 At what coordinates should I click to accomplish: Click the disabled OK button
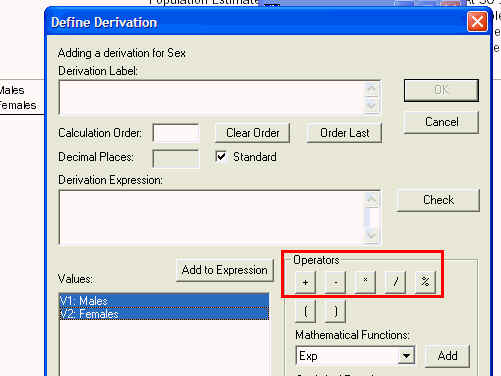[x=441, y=90]
